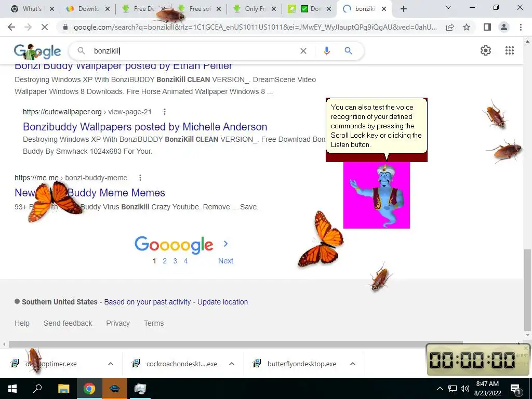Image resolution: width=532 pixels, height=399 pixels.
Task: Close the Downlo tab
Action: pyautogui.click(x=107, y=9)
